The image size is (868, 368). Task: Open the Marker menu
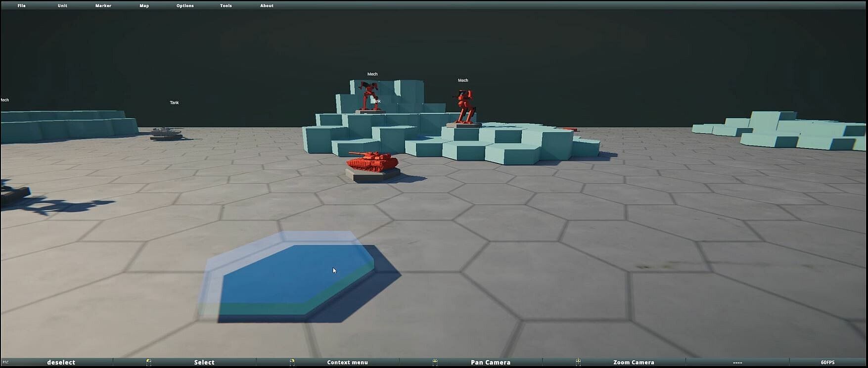coord(103,5)
